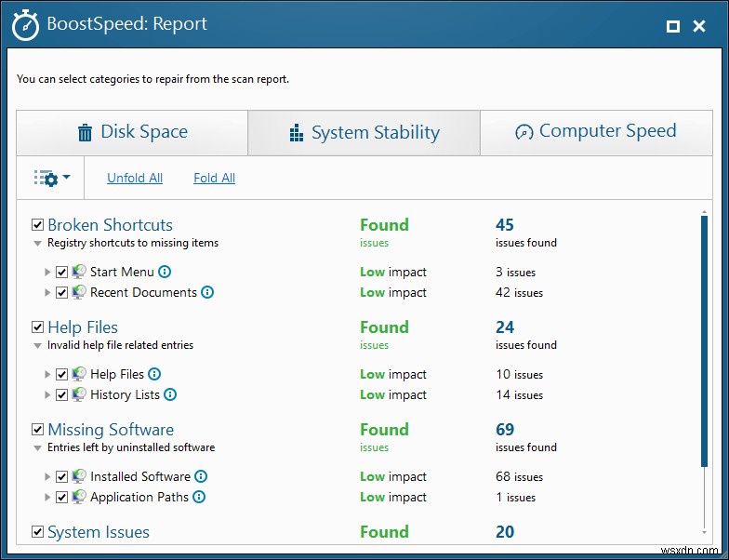This screenshot has height=560, width=729.
Task: Uncheck the Start Menu checkbox
Action: (61, 272)
